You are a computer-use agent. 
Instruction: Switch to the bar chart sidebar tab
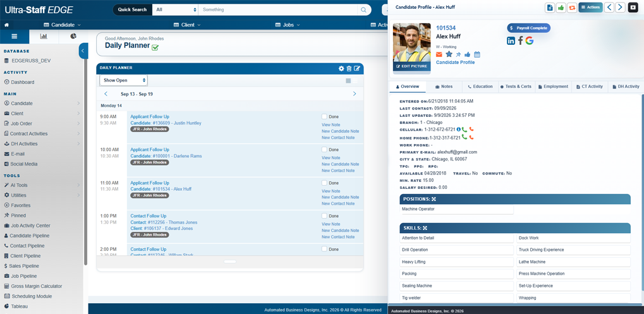click(44, 37)
